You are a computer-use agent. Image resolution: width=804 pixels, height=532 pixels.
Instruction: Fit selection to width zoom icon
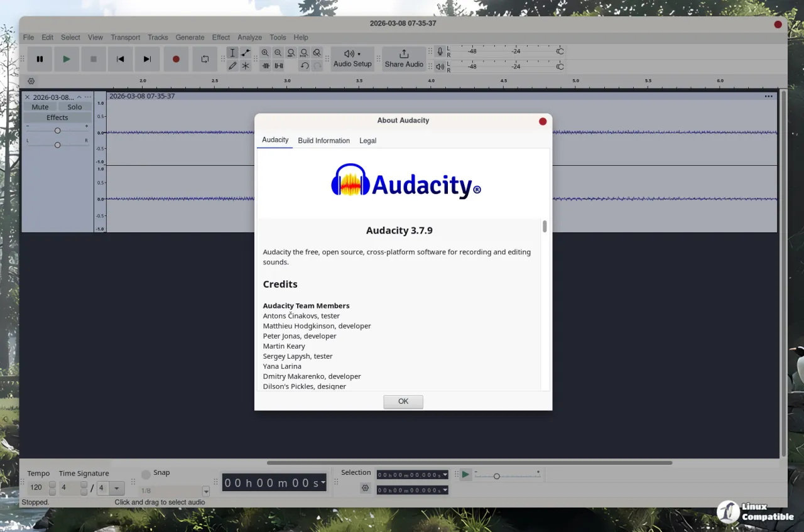tap(291, 53)
